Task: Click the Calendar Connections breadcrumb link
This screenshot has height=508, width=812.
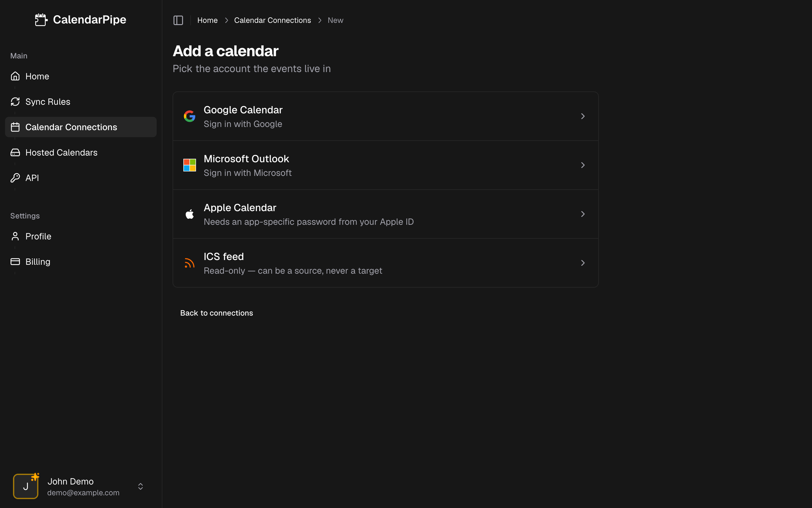Action: tap(272, 20)
